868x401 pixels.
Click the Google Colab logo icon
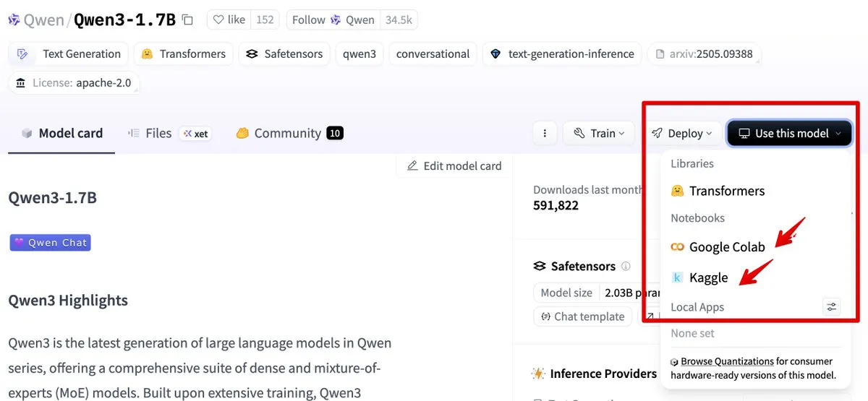point(677,247)
